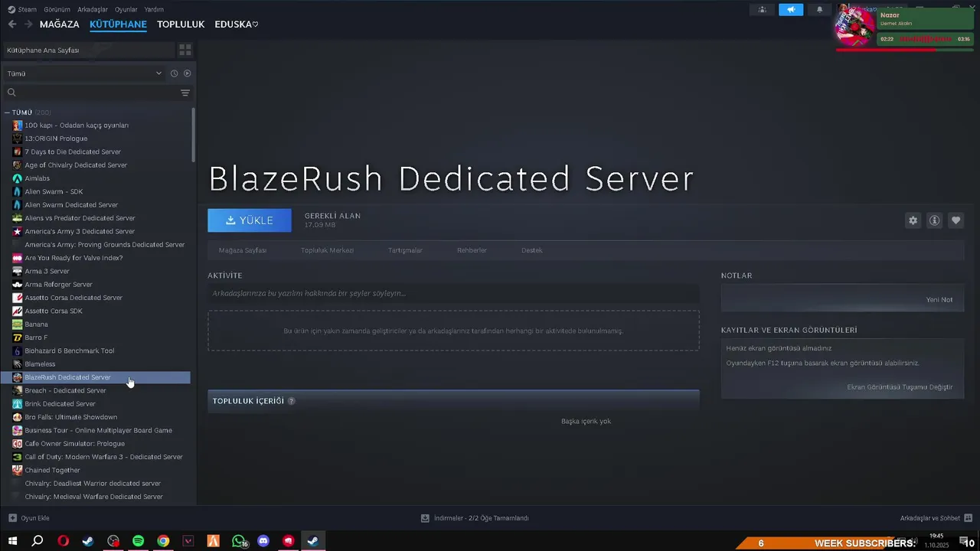Viewport: 980px width, 551px height.
Task: Open the Yardım menu
Action: tap(154, 9)
